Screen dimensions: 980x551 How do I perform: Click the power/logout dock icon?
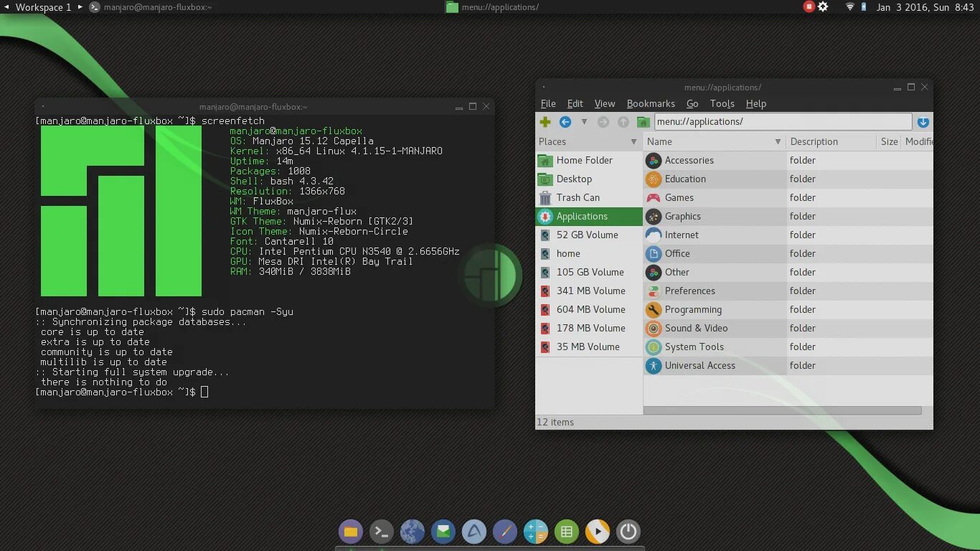pyautogui.click(x=628, y=532)
